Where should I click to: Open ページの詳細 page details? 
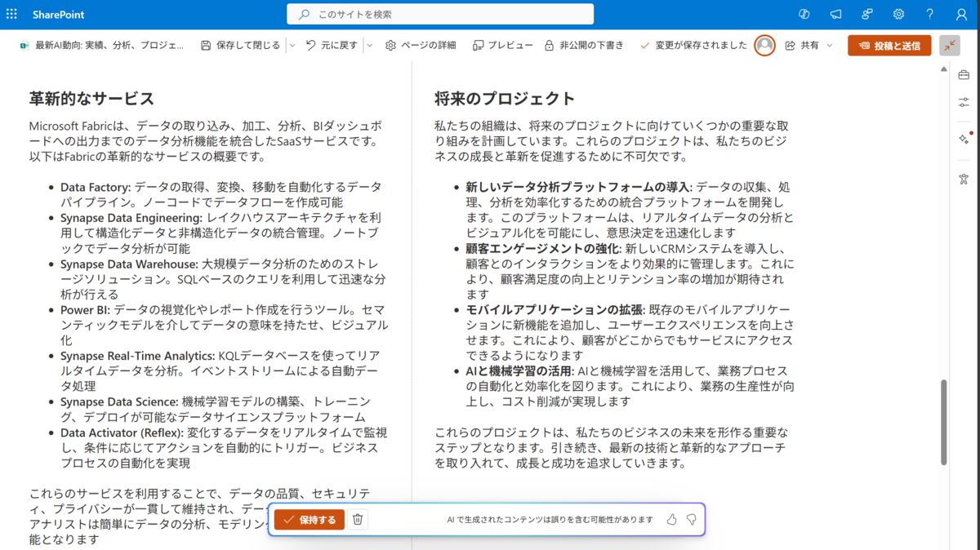coord(421,46)
